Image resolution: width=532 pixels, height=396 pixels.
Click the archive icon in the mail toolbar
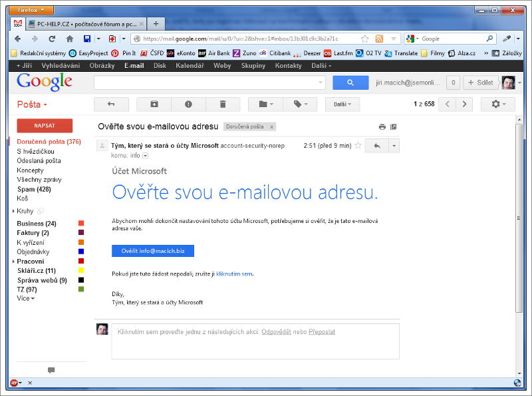pos(154,104)
